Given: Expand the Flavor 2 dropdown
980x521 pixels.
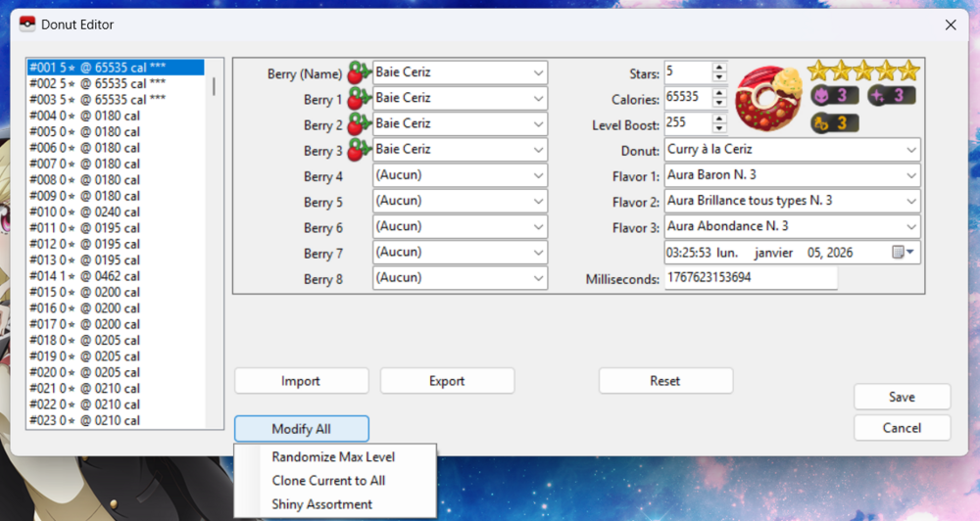Looking at the screenshot, I should click(911, 201).
